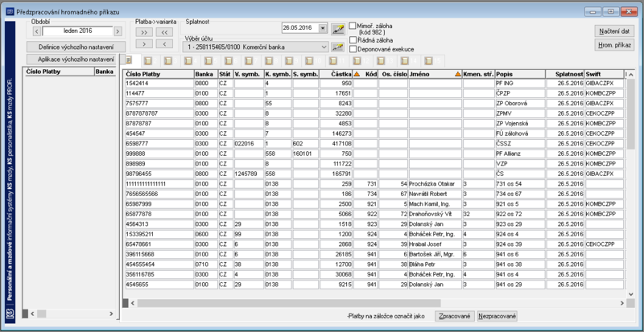Go to next period after leden 2016
The width and height of the screenshot is (644, 332).
point(118,31)
